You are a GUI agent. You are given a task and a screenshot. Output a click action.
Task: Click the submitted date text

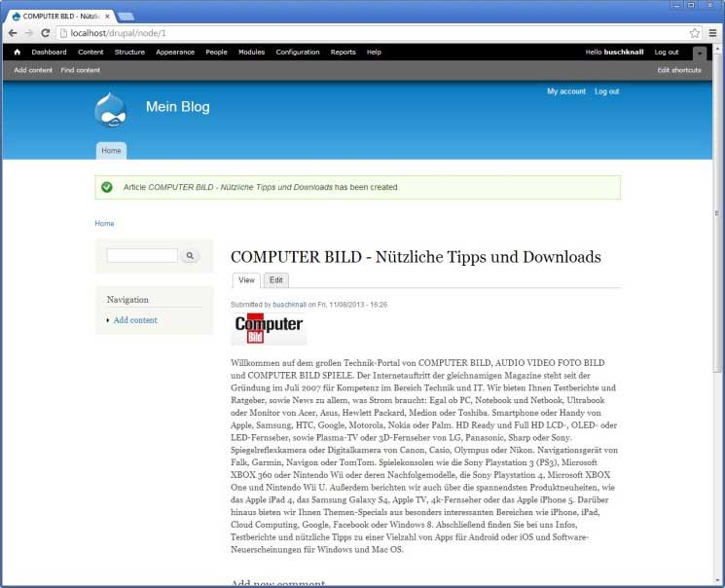click(352, 305)
